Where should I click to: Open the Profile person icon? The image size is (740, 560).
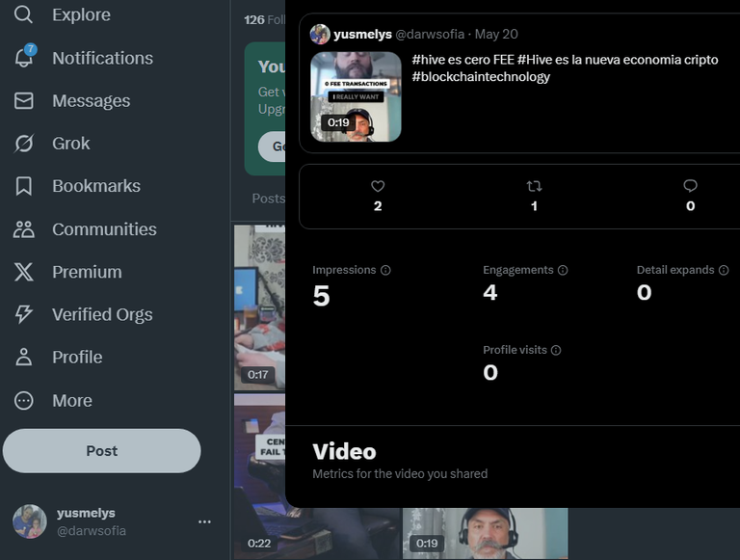coord(23,357)
